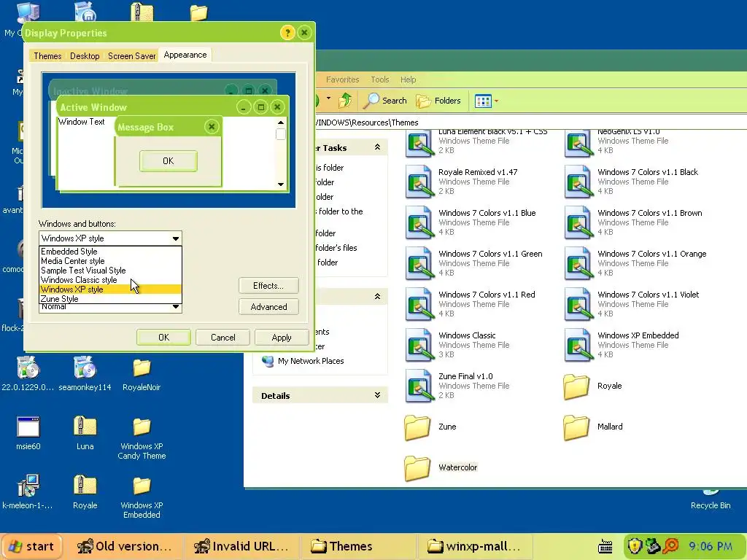Click the address bar path field
This screenshot has height=560, width=747.
(530, 122)
